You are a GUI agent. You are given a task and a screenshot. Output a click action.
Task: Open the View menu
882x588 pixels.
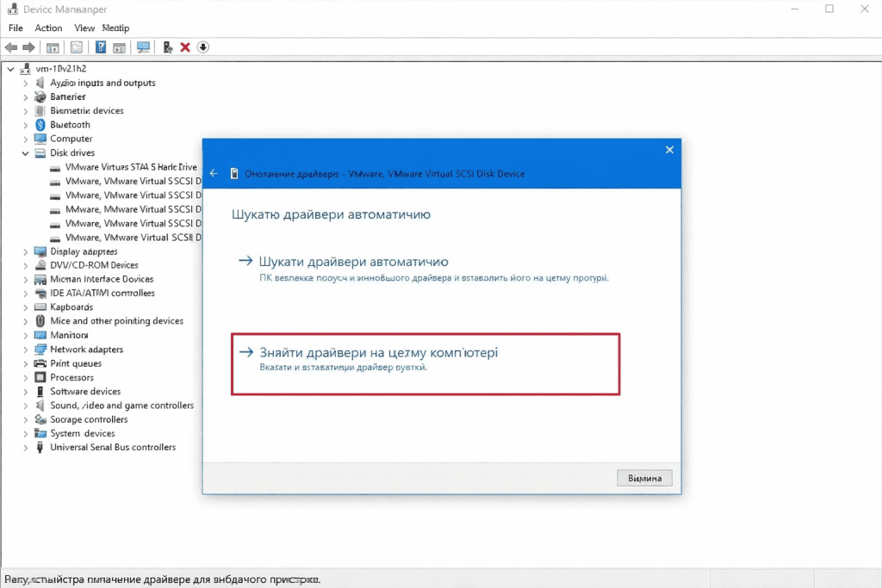[84, 28]
